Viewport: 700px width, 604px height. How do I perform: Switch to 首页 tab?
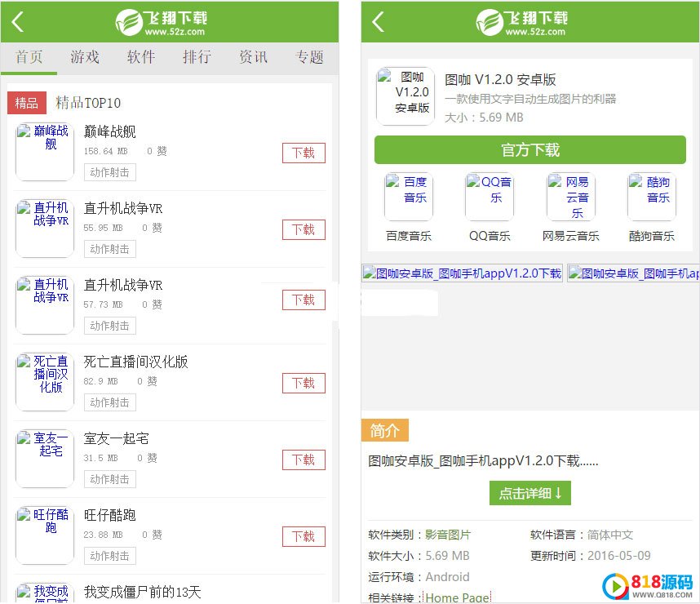[29, 57]
